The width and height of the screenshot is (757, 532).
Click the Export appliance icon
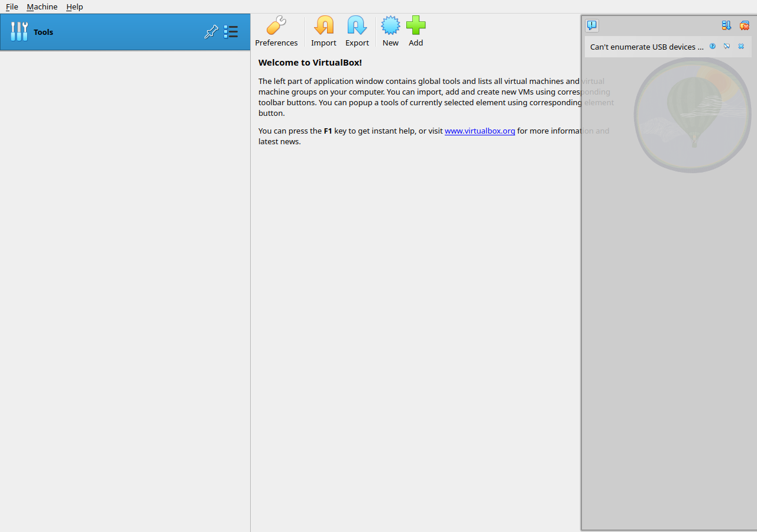click(x=357, y=32)
